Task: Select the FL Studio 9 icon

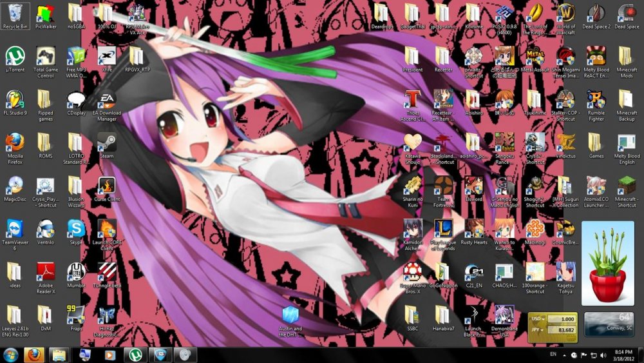Action: click(x=14, y=99)
